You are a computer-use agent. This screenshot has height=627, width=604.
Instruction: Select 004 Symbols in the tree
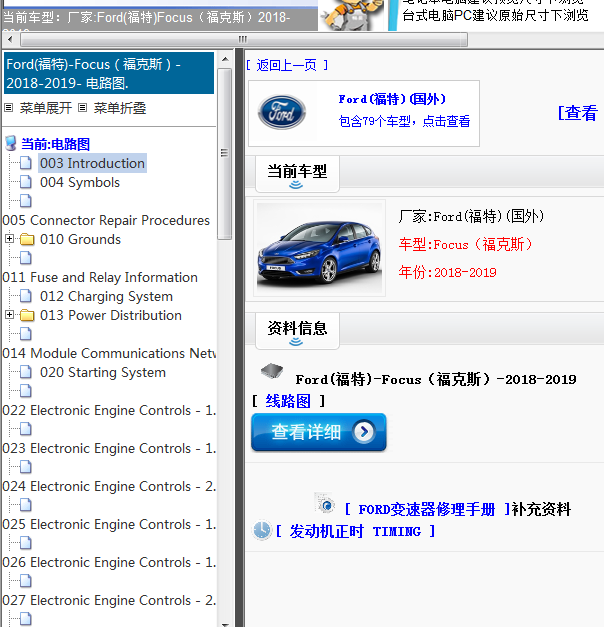tap(80, 182)
